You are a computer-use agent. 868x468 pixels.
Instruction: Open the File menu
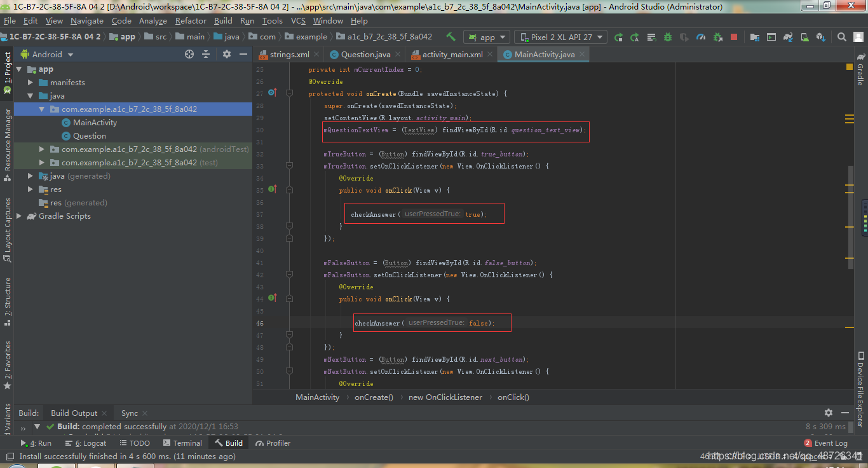tap(10, 21)
